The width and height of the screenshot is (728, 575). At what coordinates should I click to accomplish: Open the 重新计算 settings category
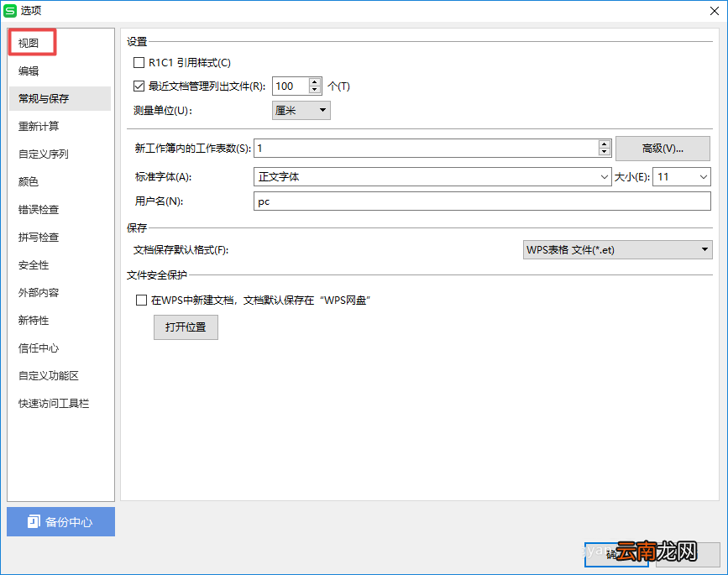coord(39,126)
